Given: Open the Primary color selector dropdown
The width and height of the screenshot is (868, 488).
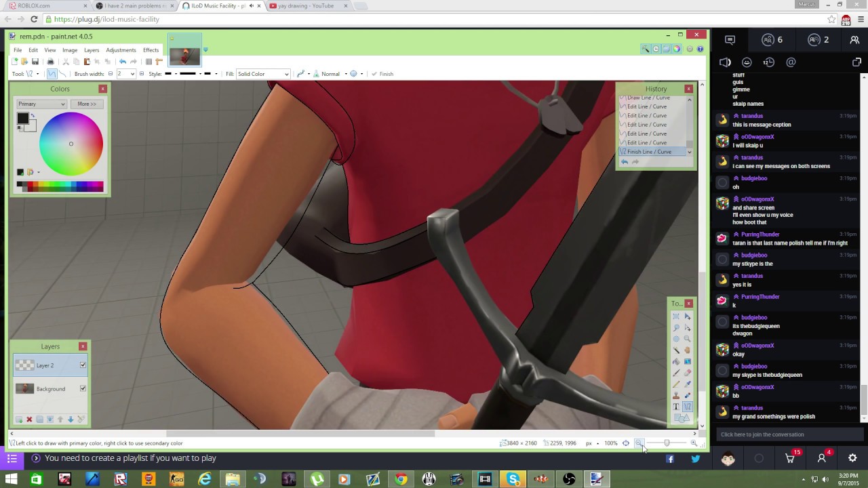Looking at the screenshot, I should click(x=42, y=104).
